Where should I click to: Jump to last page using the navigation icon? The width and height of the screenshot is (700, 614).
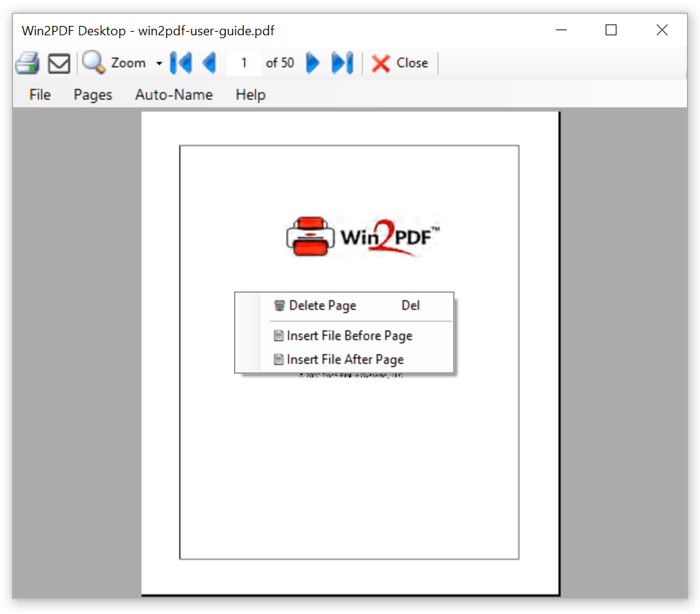(341, 63)
